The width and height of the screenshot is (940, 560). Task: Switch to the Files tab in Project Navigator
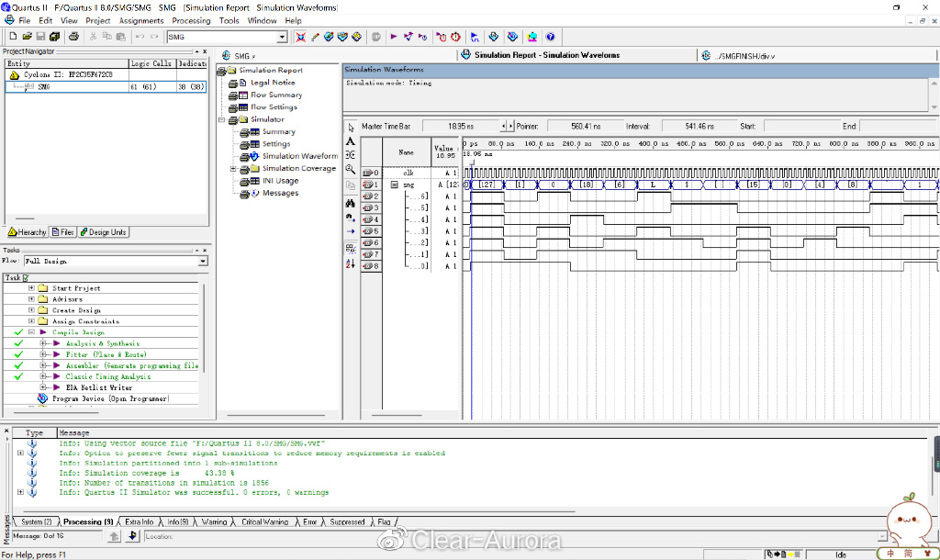click(63, 232)
